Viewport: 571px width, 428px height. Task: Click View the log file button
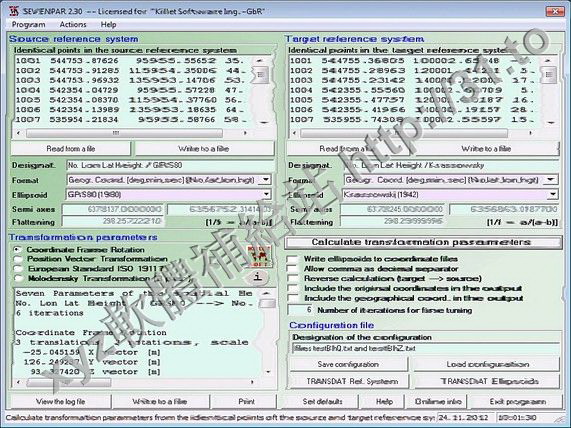60,401
